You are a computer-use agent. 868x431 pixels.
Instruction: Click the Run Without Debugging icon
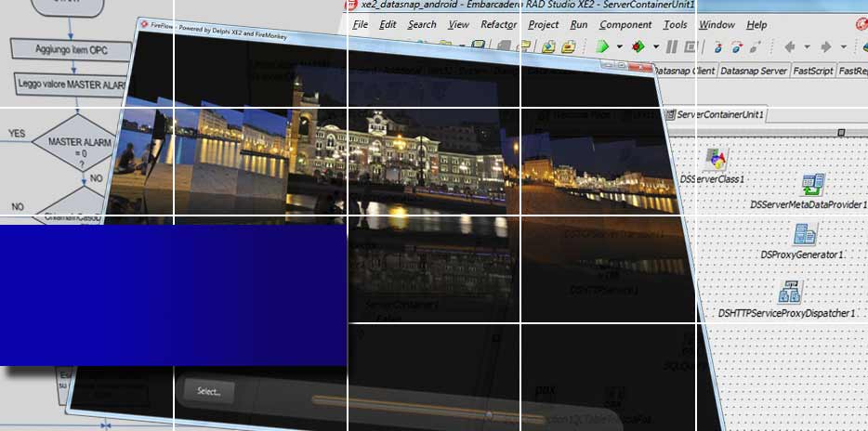click(638, 46)
